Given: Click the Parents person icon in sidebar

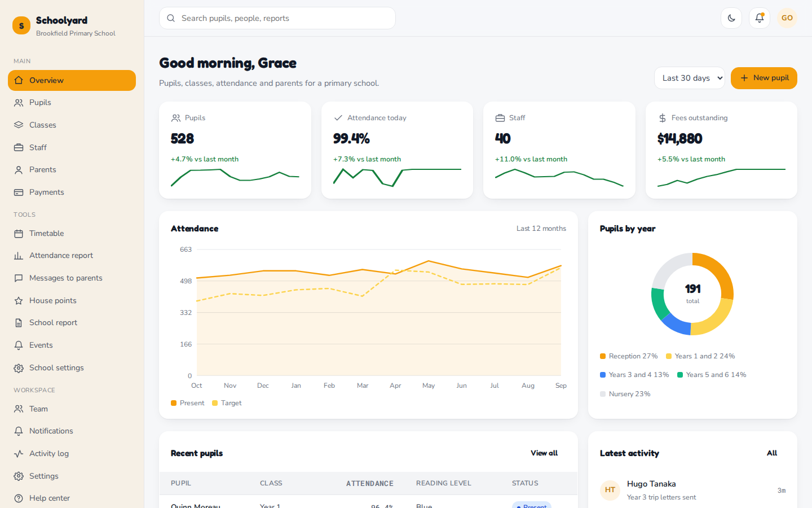Looking at the screenshot, I should [x=19, y=170].
